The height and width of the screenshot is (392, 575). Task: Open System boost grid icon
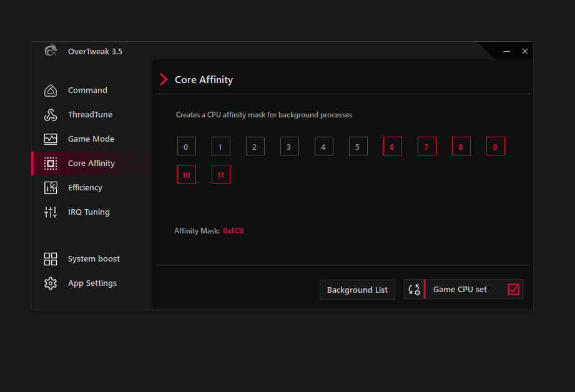click(x=51, y=259)
